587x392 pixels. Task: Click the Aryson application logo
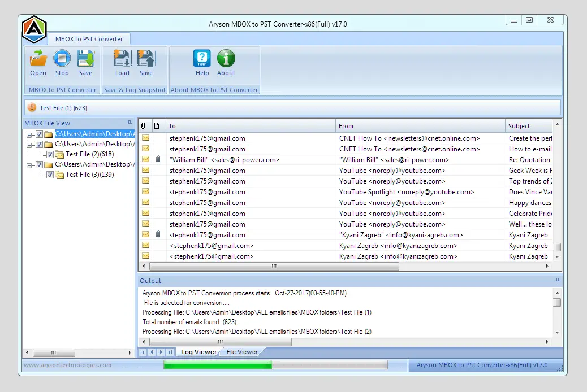[x=34, y=29]
